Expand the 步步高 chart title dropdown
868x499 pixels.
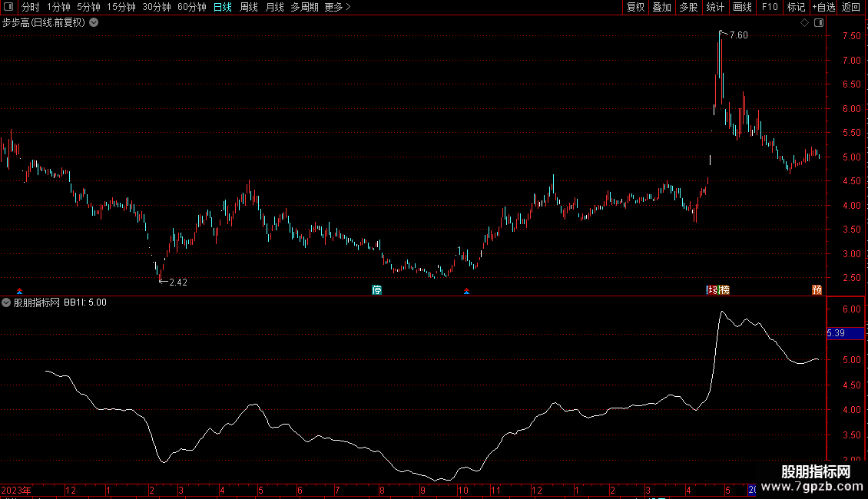click(x=94, y=22)
